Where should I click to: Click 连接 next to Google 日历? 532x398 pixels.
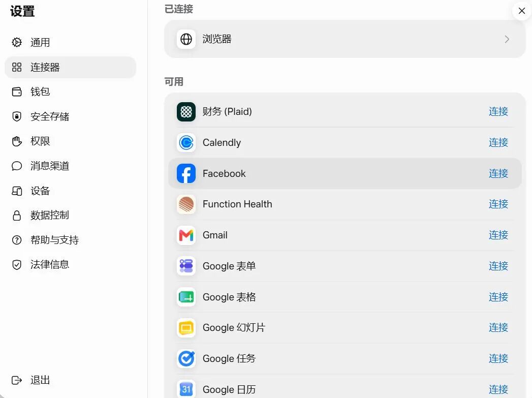pos(498,389)
